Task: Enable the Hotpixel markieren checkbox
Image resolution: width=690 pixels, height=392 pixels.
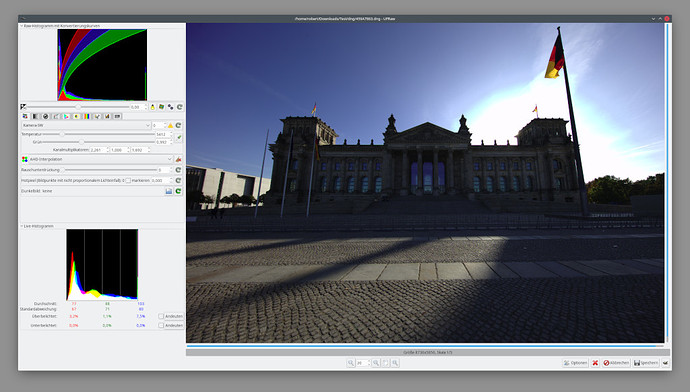Action: 128,180
